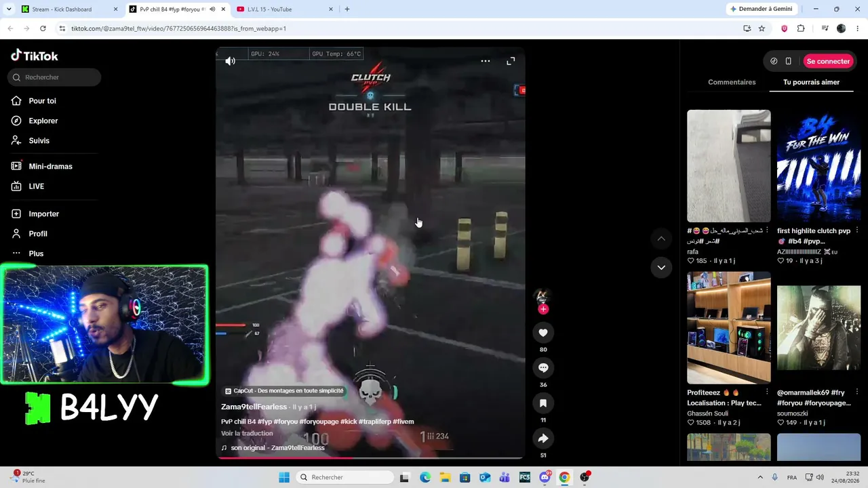
Task: Open Discord from the taskbar
Action: coord(545,477)
